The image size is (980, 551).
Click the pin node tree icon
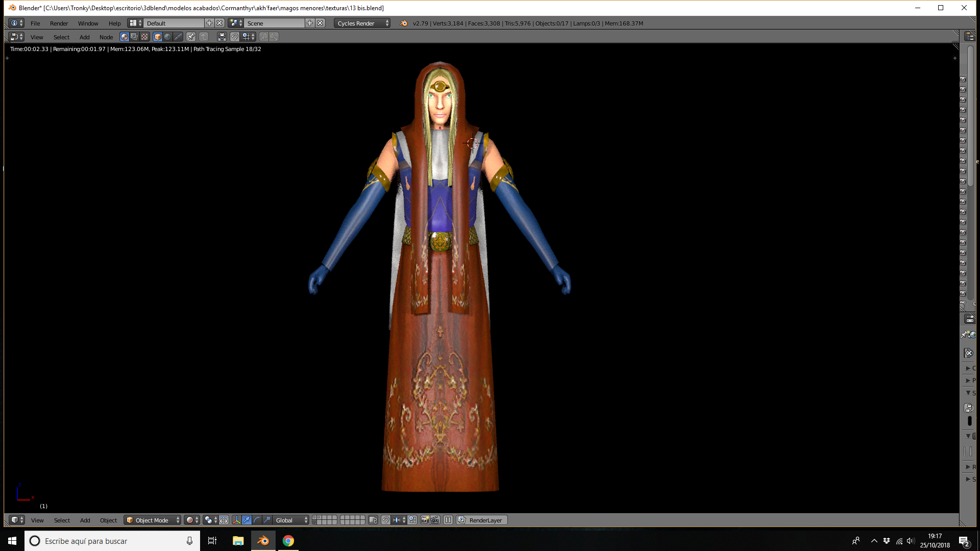coord(190,37)
